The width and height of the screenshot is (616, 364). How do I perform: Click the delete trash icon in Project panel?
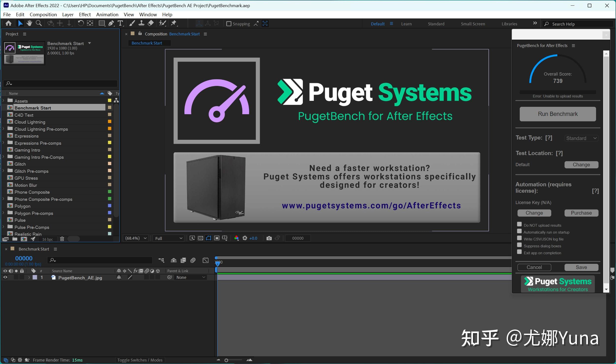[x=62, y=239]
